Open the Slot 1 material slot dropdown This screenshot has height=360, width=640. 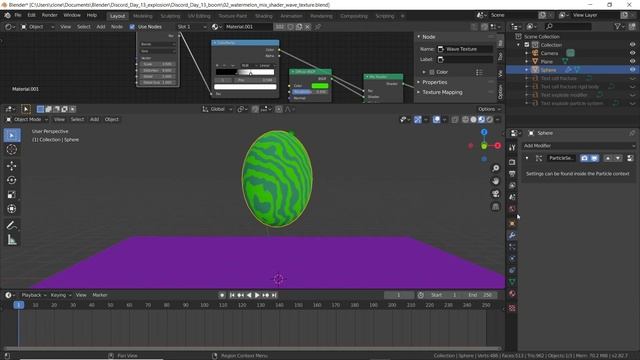tap(192, 27)
